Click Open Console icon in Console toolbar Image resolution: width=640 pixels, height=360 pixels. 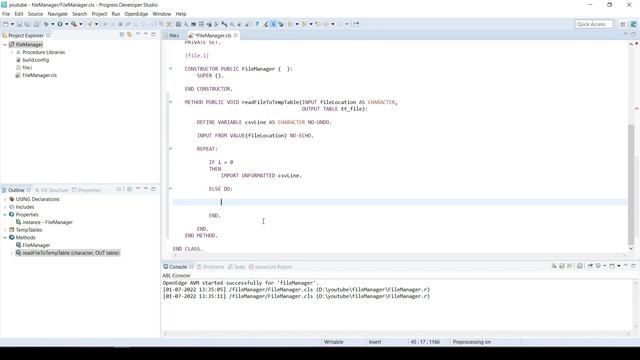[x=612, y=266]
